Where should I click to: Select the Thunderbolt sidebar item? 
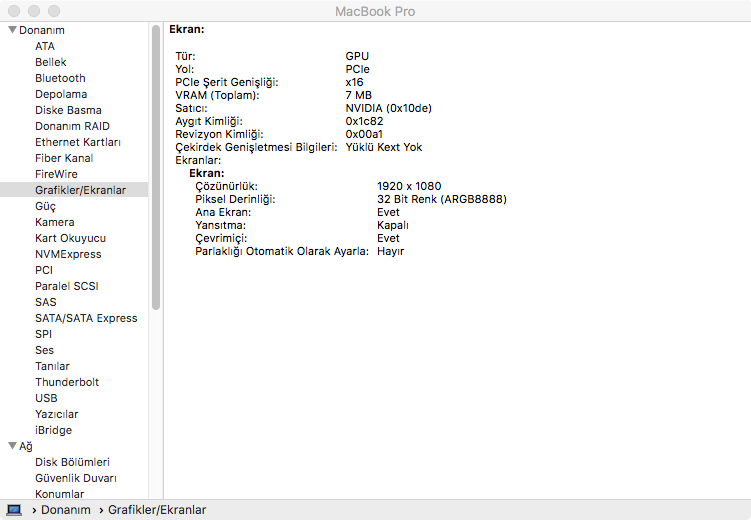(67, 382)
